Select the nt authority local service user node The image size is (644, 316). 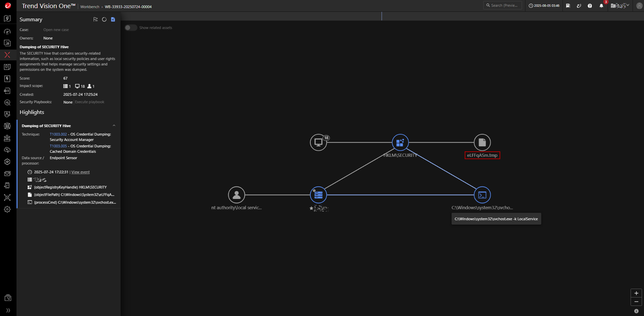tap(236, 195)
